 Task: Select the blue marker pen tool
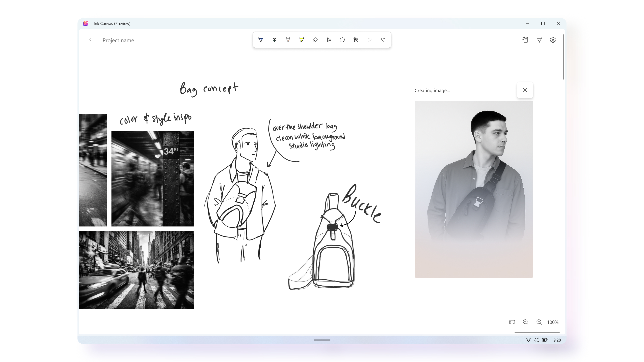(261, 40)
